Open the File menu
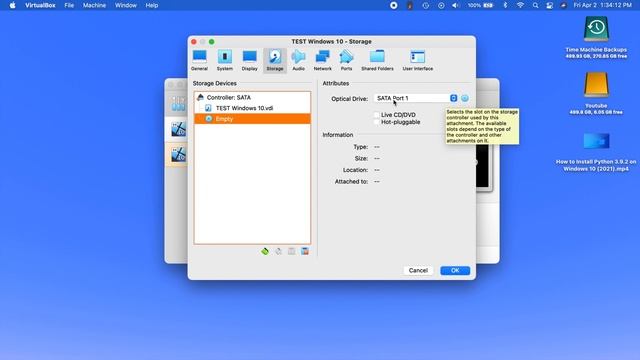 pyautogui.click(x=69, y=5)
